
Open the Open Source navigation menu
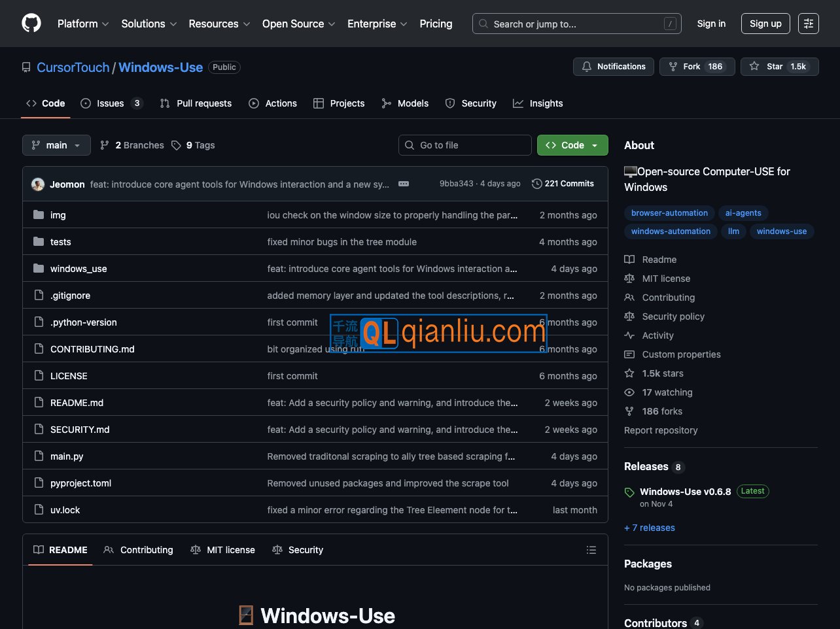[x=298, y=24]
